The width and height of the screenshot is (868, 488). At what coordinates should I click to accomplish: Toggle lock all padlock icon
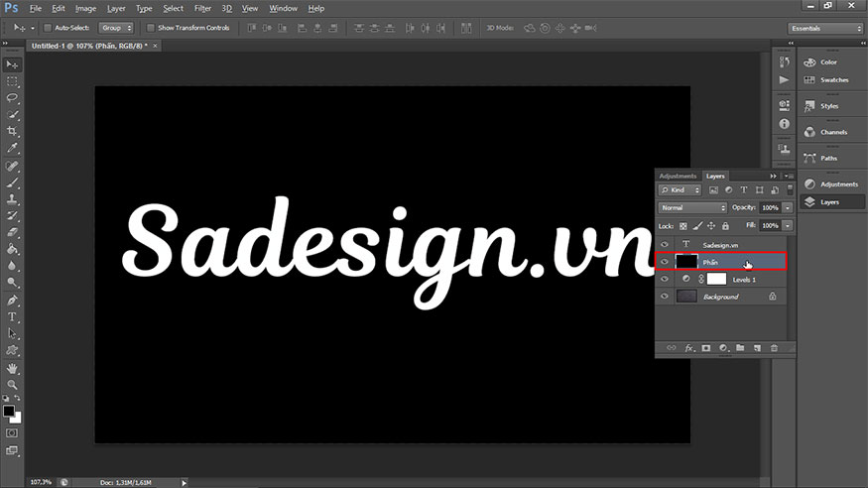(x=726, y=226)
